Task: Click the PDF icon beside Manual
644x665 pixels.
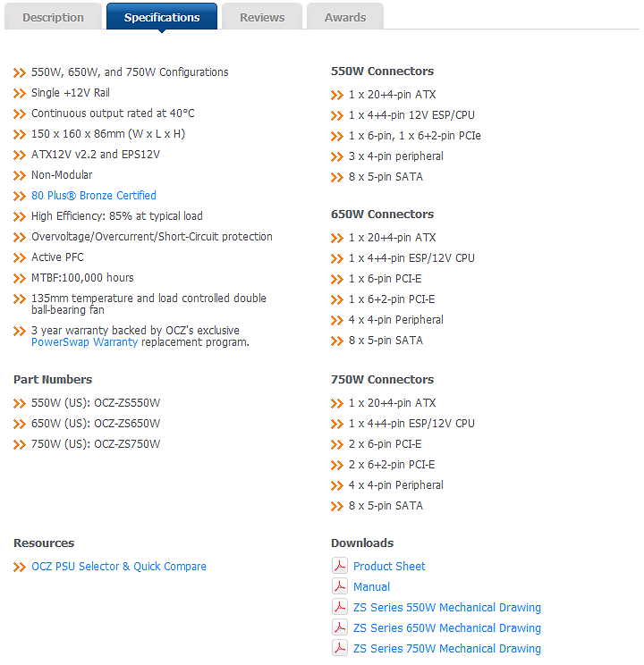Action: (340, 586)
